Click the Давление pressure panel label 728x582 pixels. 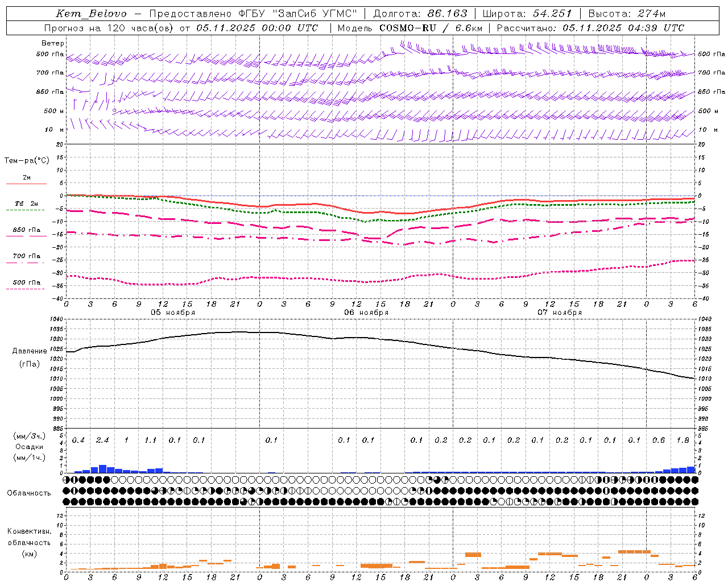click(x=30, y=351)
